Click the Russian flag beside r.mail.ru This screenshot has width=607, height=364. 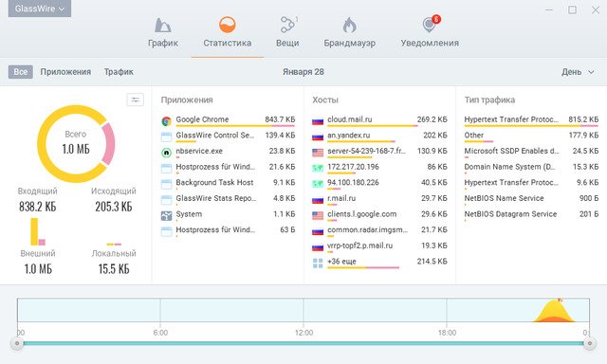pyautogui.click(x=318, y=200)
